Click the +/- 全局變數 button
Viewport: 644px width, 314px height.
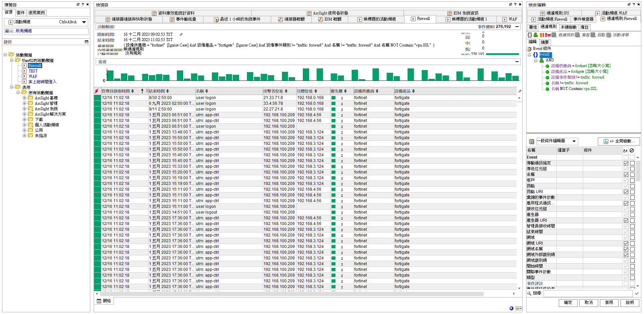pyautogui.click(x=619, y=141)
